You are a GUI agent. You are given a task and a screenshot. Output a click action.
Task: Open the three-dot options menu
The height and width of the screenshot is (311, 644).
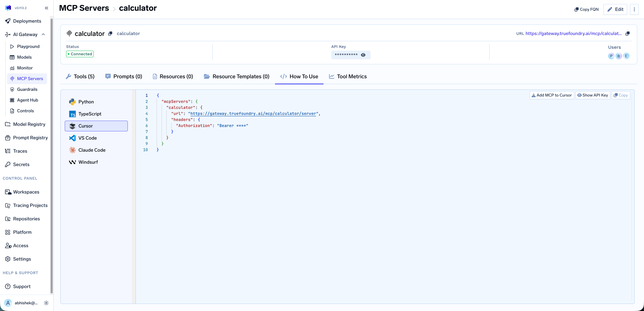pos(634,9)
